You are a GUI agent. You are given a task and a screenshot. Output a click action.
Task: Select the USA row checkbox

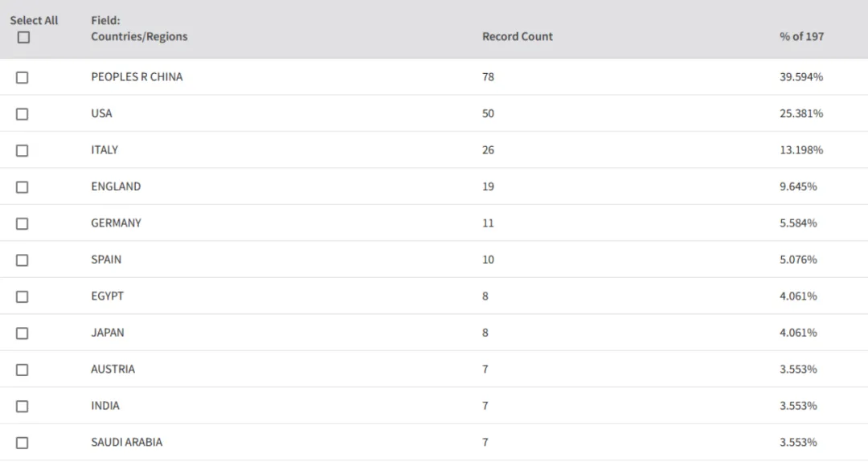coord(23,114)
